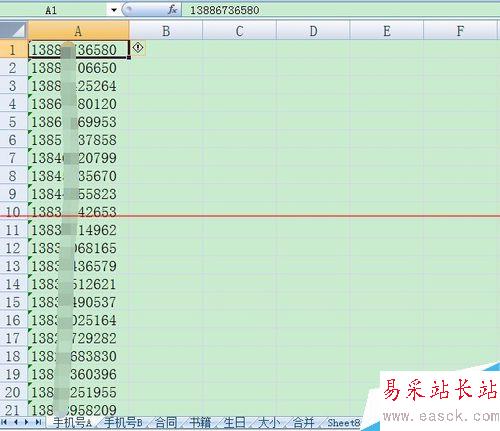The width and height of the screenshot is (500, 431).
Task: Click cell A8 with number ending 35670
Action: pos(78,176)
